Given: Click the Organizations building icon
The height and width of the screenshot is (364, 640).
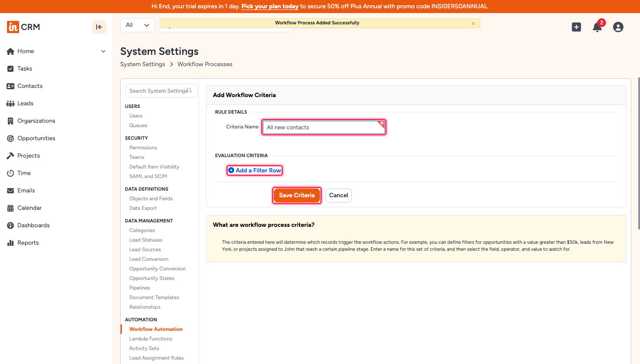Looking at the screenshot, I should tap(10, 121).
